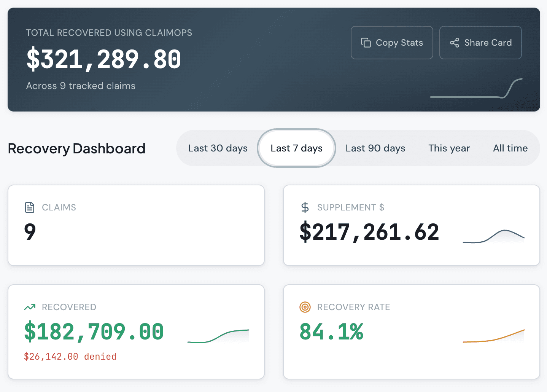Show the All time range
The width and height of the screenshot is (547, 392).
point(510,148)
